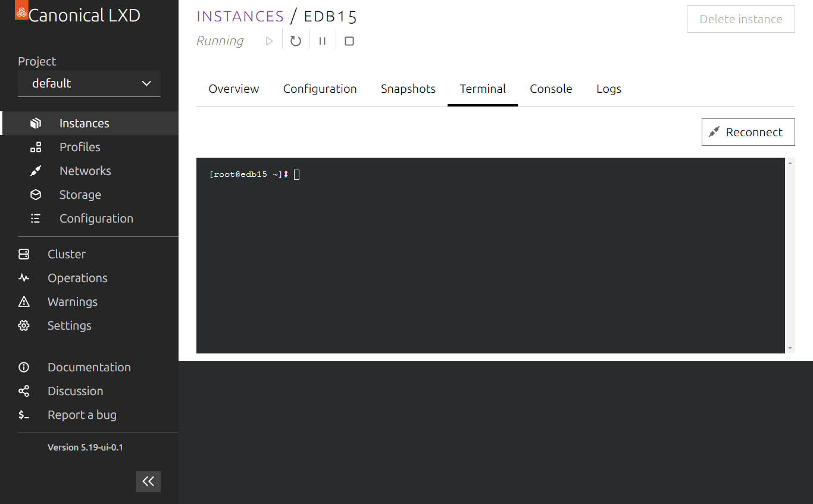Select the Terminal tab
The width and height of the screenshot is (813, 504).
483,89
